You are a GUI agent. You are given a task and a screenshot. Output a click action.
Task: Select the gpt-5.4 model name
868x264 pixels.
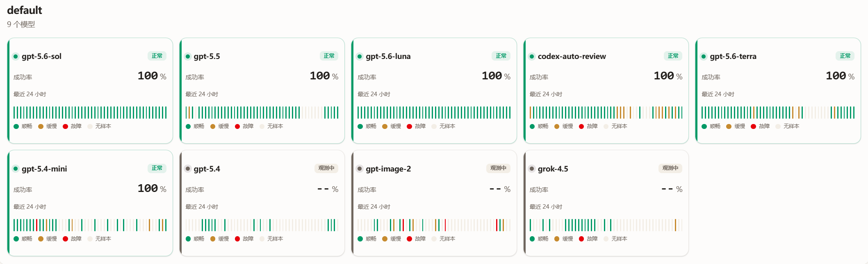pos(207,169)
